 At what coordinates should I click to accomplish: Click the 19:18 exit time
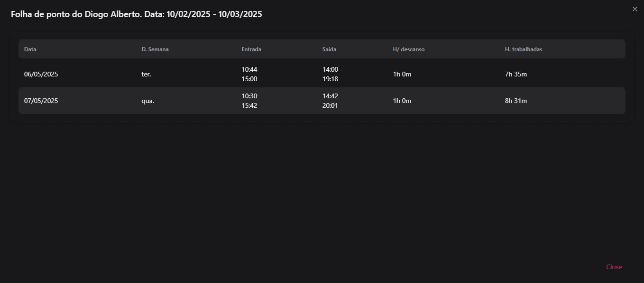(331, 79)
